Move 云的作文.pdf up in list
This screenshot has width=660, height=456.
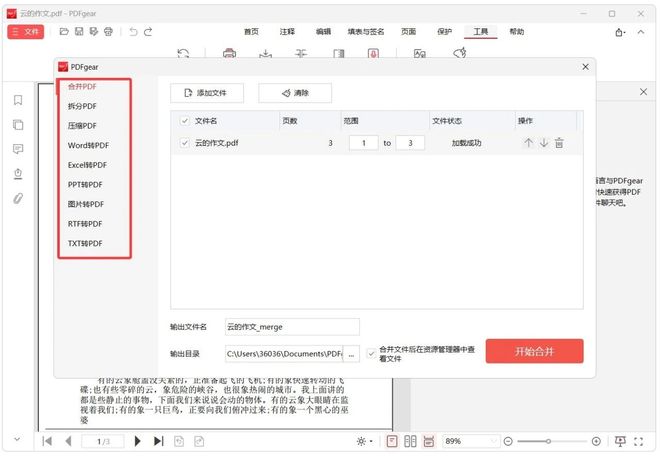point(528,143)
